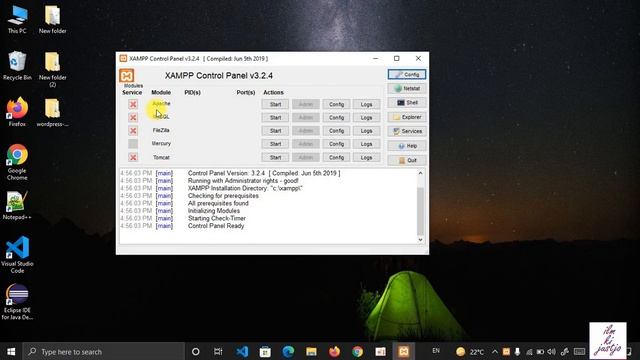Click the 'Control Panel Ready' log line
The width and height of the screenshot is (640, 360).
click(x=216, y=226)
